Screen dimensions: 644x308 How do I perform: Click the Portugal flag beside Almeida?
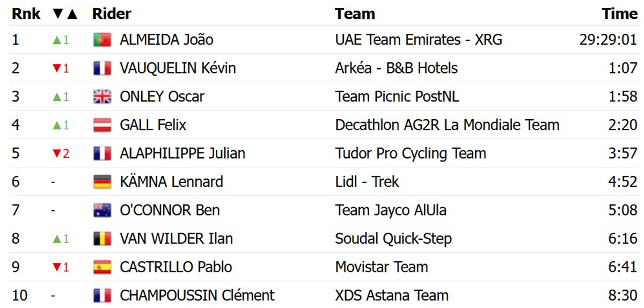pyautogui.click(x=102, y=40)
